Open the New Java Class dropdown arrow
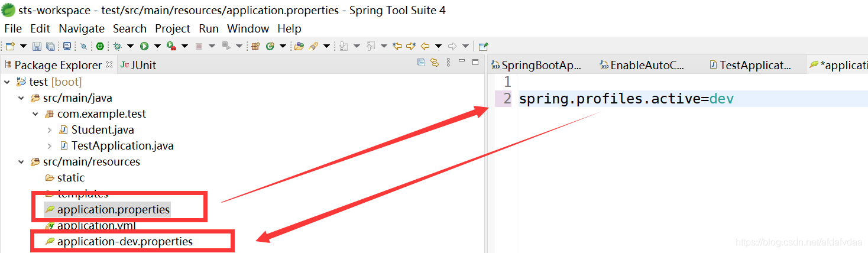The image size is (868, 253). 283,46
